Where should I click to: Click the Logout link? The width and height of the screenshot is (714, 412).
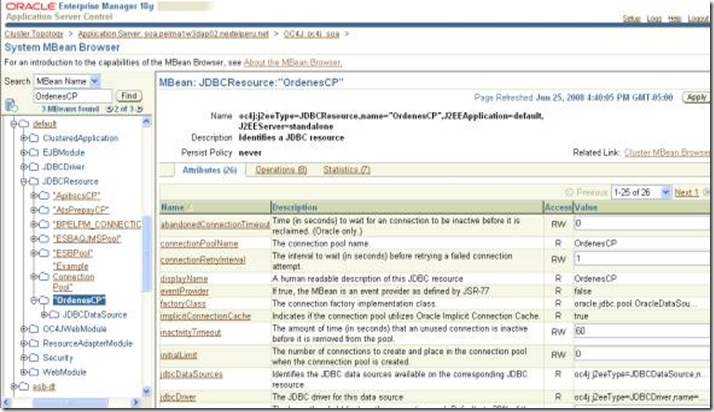pos(698,19)
